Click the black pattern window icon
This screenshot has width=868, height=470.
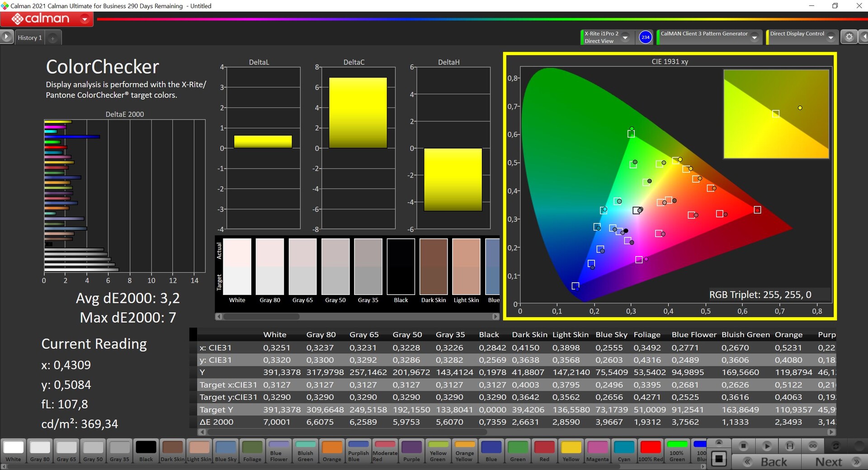719,459
